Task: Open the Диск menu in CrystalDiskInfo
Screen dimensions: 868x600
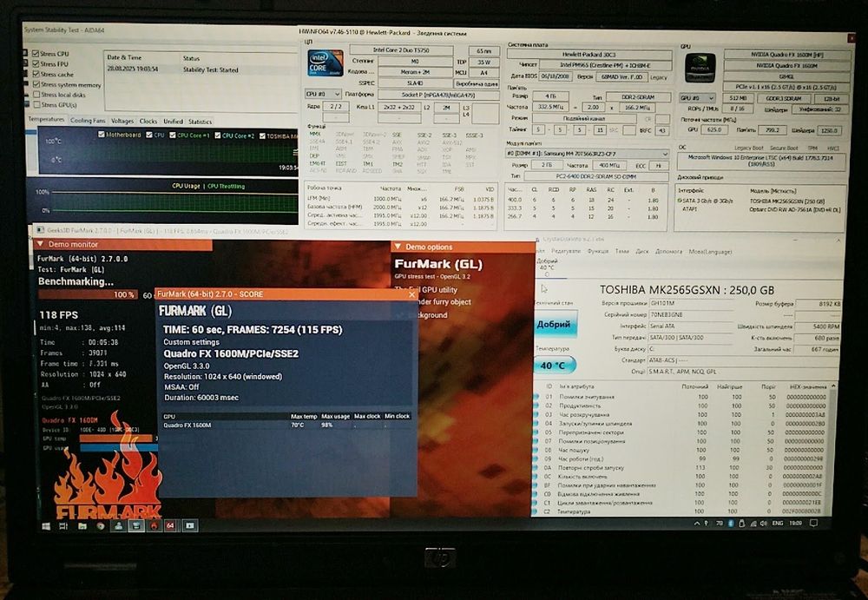Action: click(x=641, y=251)
